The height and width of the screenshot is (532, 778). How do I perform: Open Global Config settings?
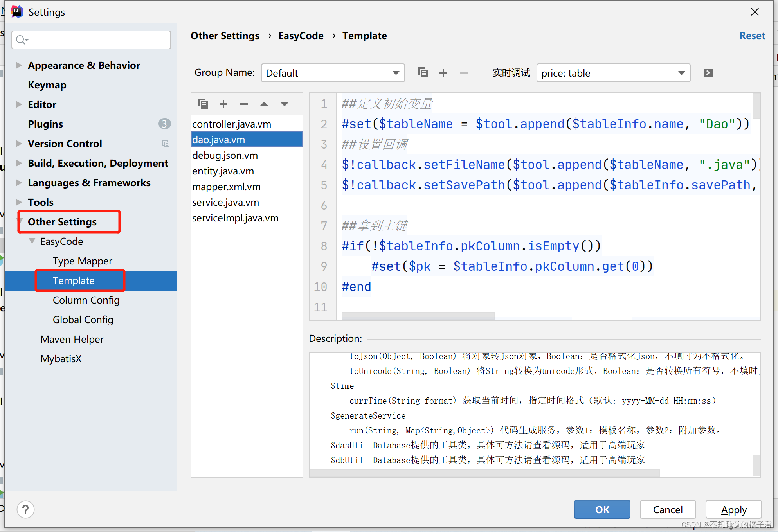click(83, 320)
